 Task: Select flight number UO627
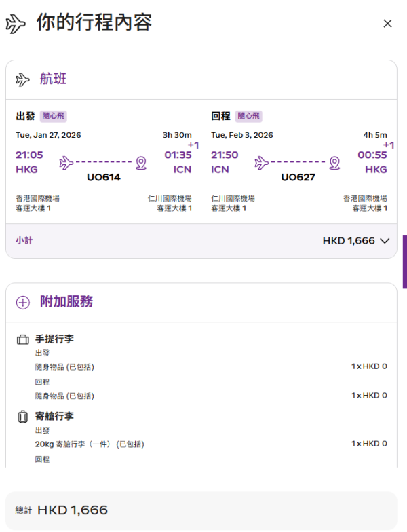[298, 177]
